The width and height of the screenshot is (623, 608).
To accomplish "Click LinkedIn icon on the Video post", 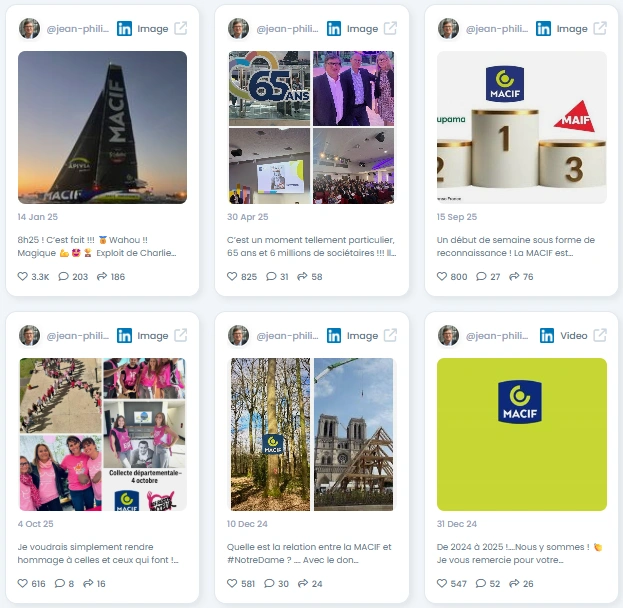I will point(547,335).
